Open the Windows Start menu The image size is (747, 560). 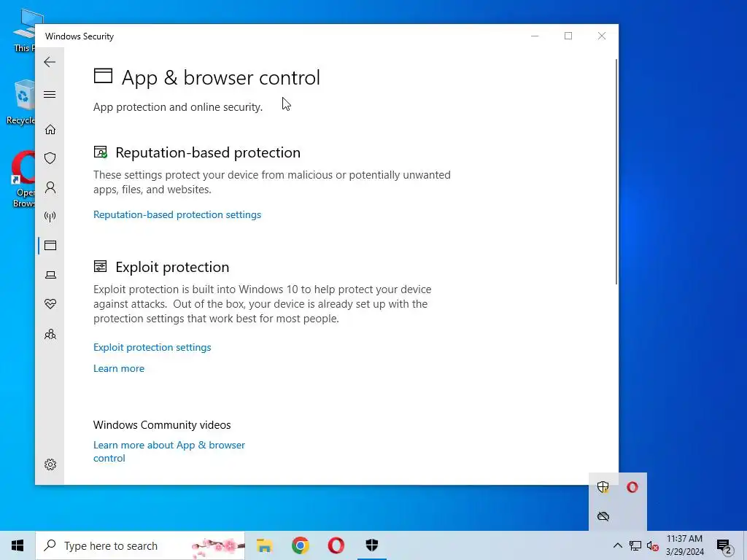click(18, 545)
